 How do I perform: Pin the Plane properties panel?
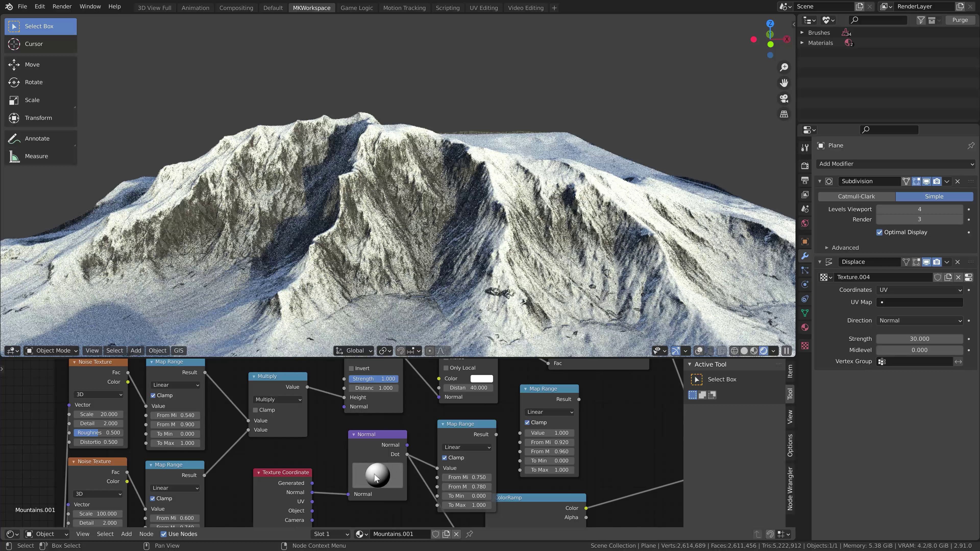[x=971, y=146]
